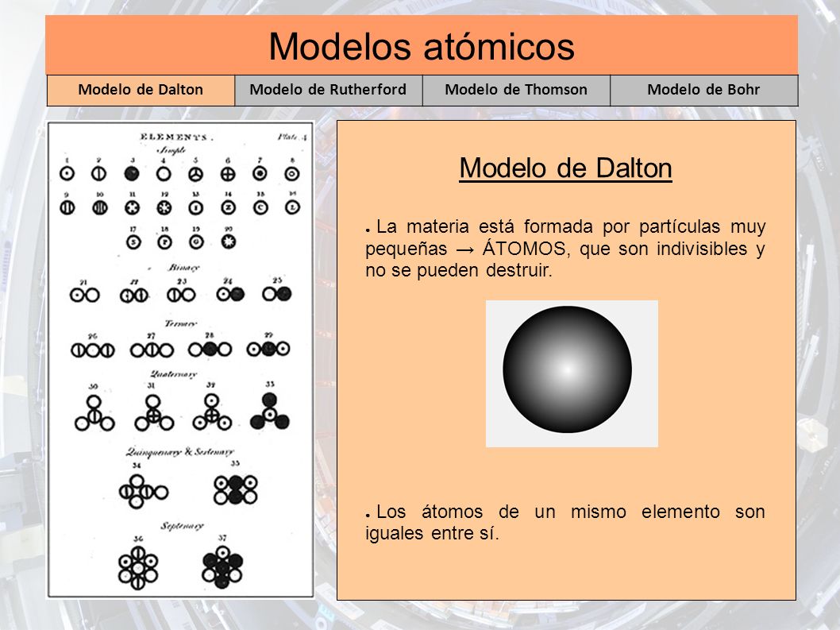This screenshot has width=840, height=630.
Task: Select the Modelo de Dalton tab
Action: [141, 90]
